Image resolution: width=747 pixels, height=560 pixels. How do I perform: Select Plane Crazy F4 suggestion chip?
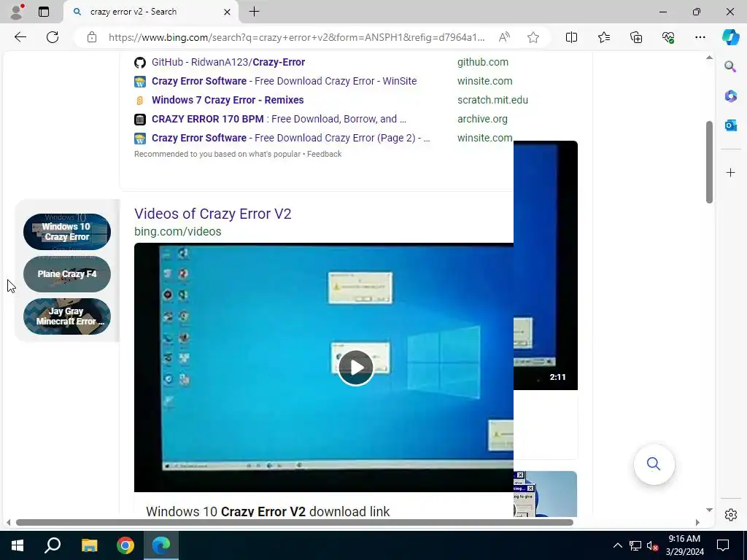pos(67,274)
